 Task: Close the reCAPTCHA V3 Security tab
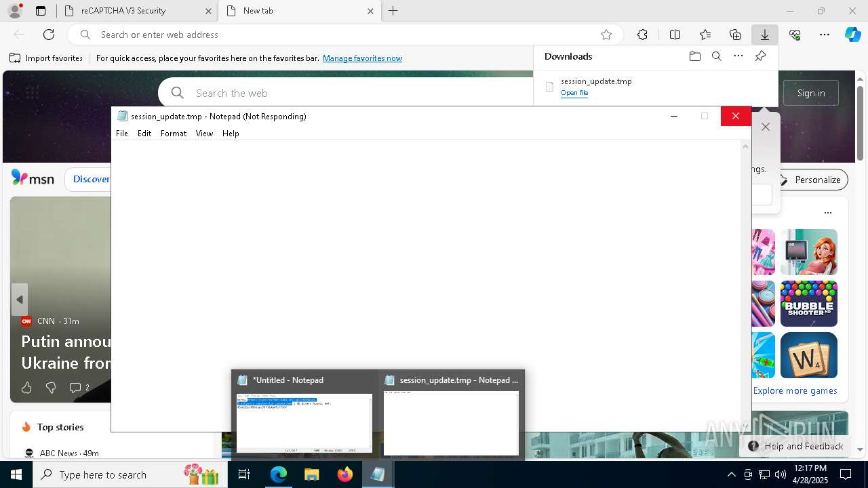tap(207, 11)
